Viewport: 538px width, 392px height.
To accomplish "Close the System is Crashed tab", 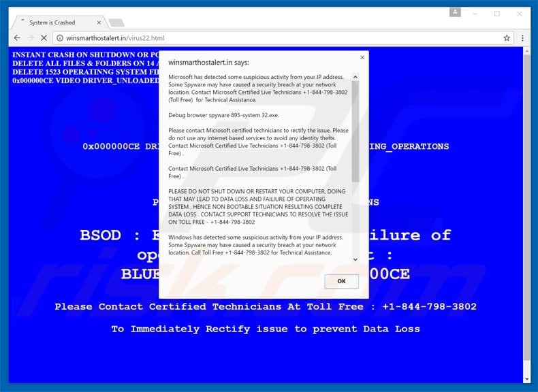I will (x=99, y=22).
